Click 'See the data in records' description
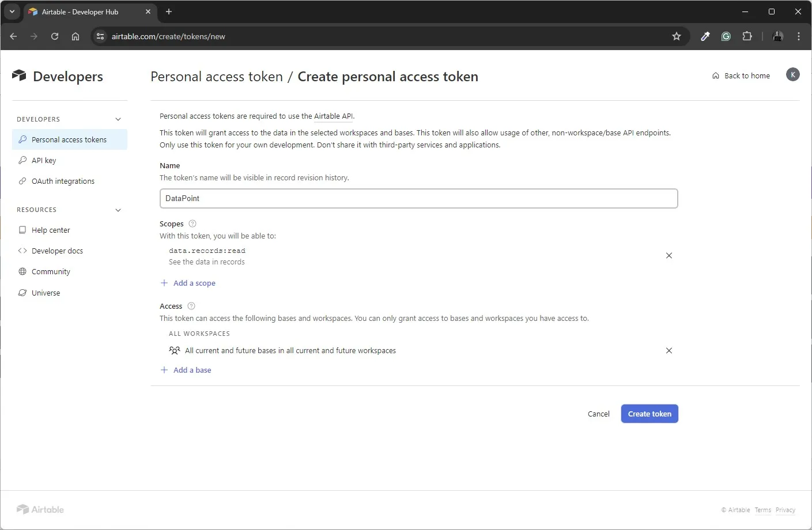The width and height of the screenshot is (812, 530). tap(207, 262)
